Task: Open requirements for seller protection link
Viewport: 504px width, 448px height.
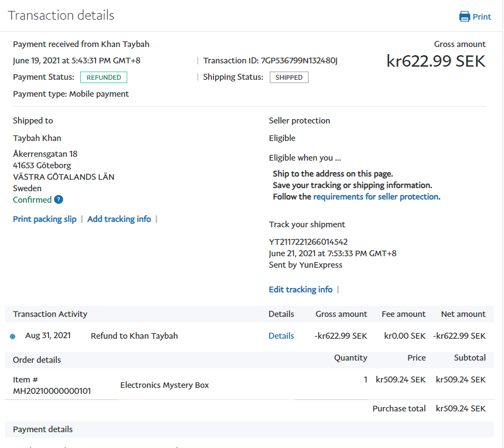Action: (x=376, y=197)
